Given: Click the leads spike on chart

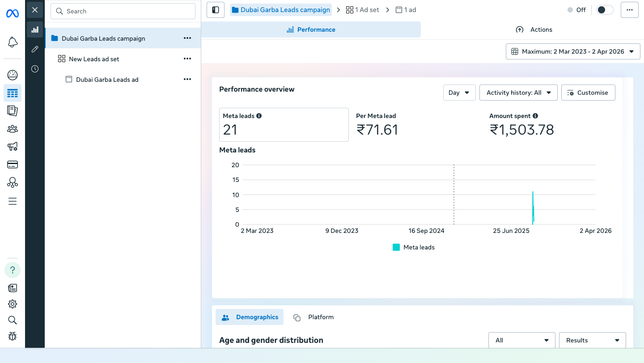Looking at the screenshot, I should [x=533, y=208].
